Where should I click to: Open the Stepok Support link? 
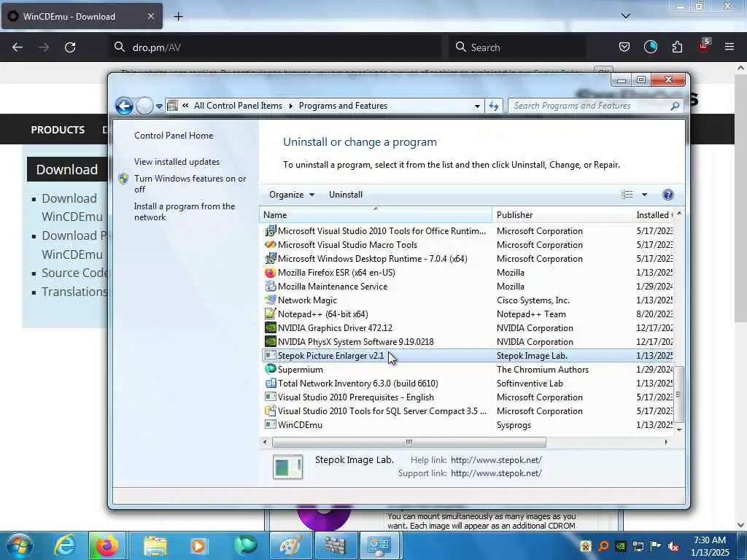[x=496, y=473]
